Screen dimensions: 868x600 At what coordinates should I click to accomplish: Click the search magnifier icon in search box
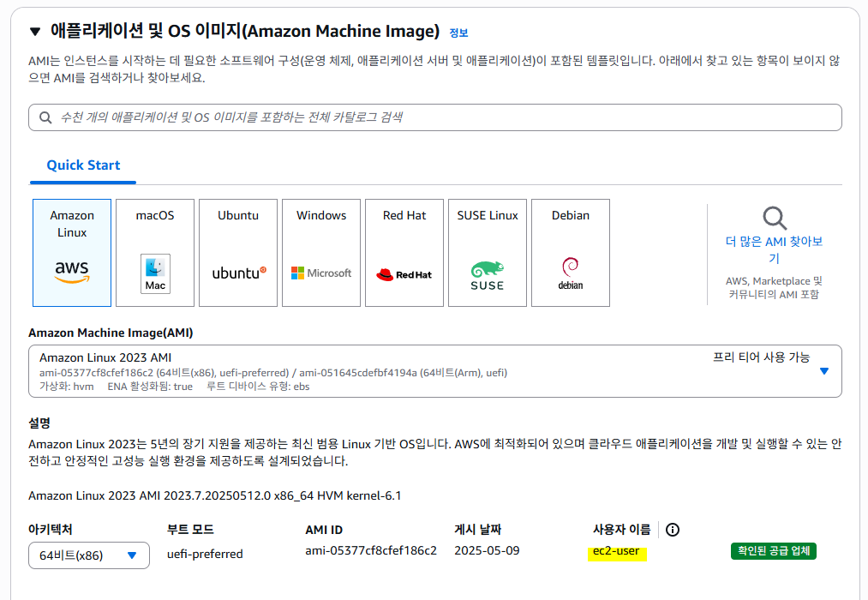45,117
